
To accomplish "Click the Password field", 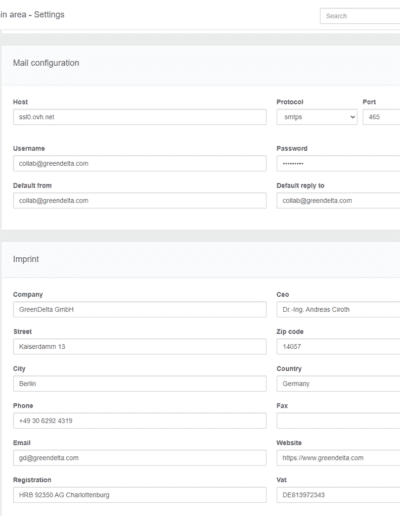I will (338, 164).
